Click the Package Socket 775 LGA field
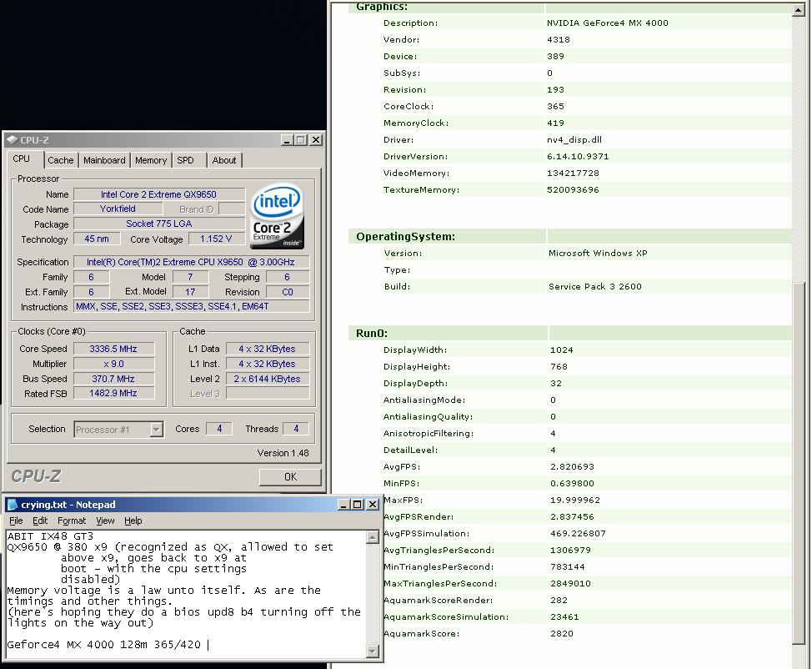Screen dimensions: 812x669 click(x=159, y=224)
